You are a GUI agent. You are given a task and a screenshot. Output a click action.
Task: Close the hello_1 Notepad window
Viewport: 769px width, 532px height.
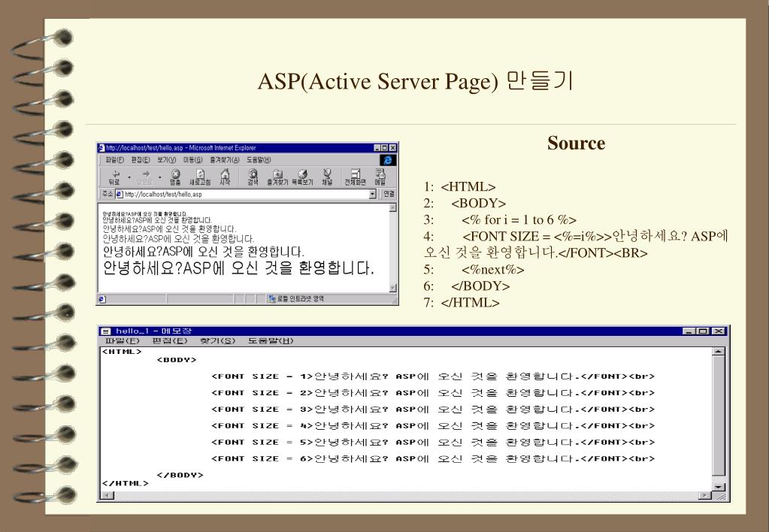pyautogui.click(x=718, y=331)
